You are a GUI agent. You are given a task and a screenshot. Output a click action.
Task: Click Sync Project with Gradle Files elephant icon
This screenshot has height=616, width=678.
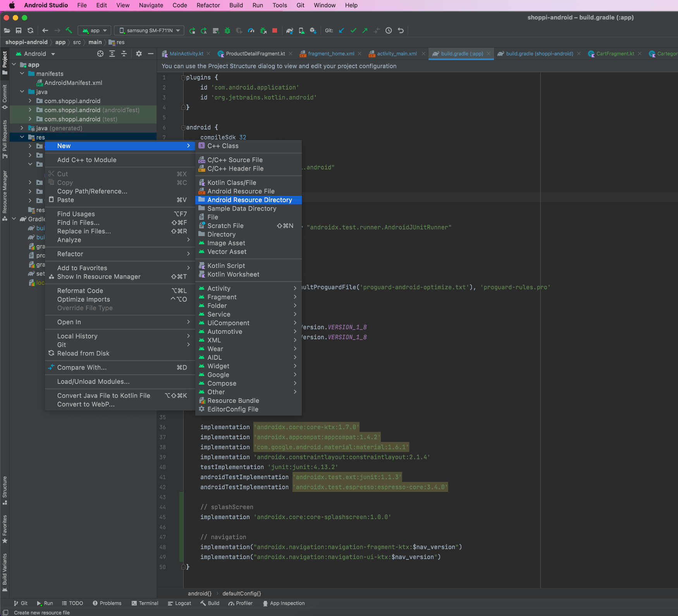(289, 31)
